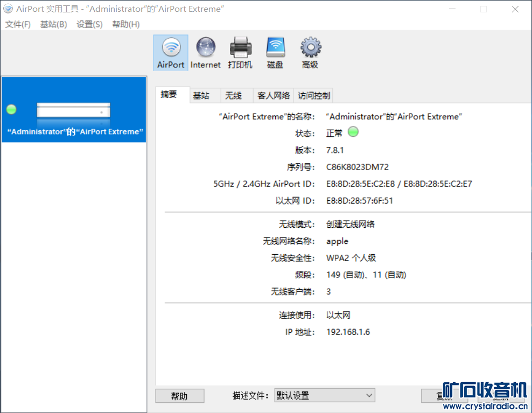This screenshot has width=532, height=413.
Task: Click the wireless network name apple
Action: 337,241
